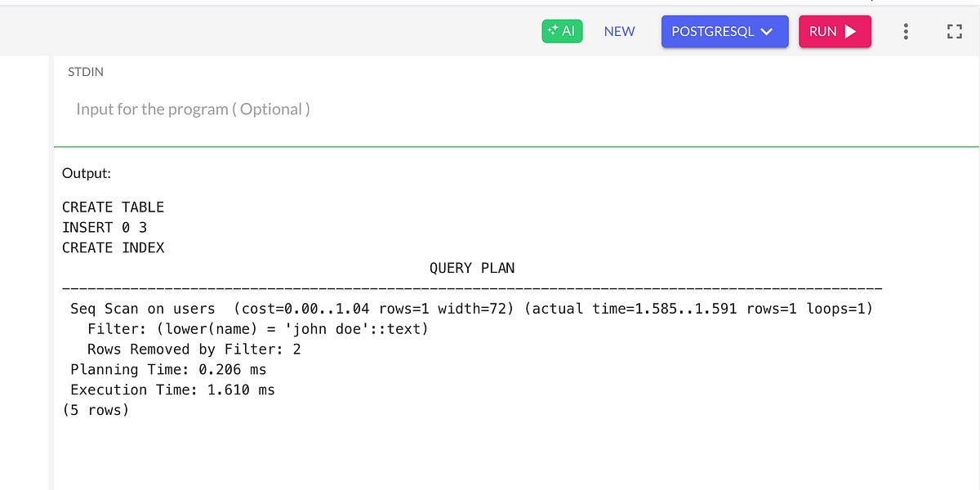
Task: Click the NEW link to create project
Action: tap(619, 31)
